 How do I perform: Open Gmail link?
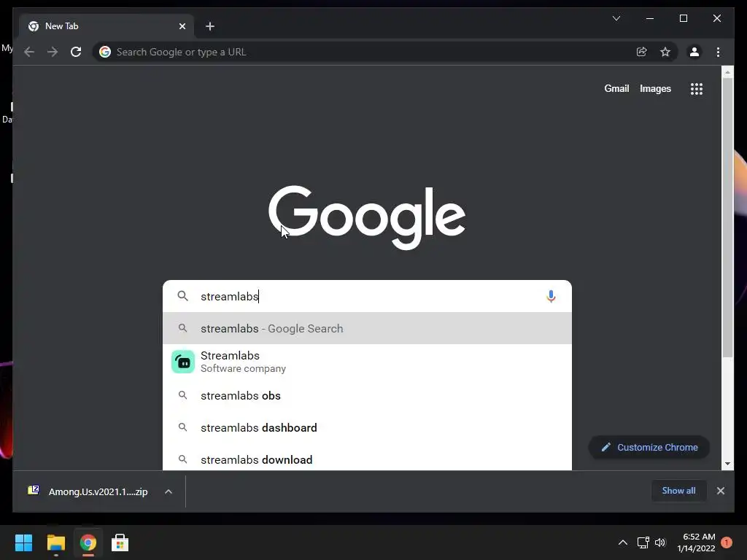click(616, 88)
